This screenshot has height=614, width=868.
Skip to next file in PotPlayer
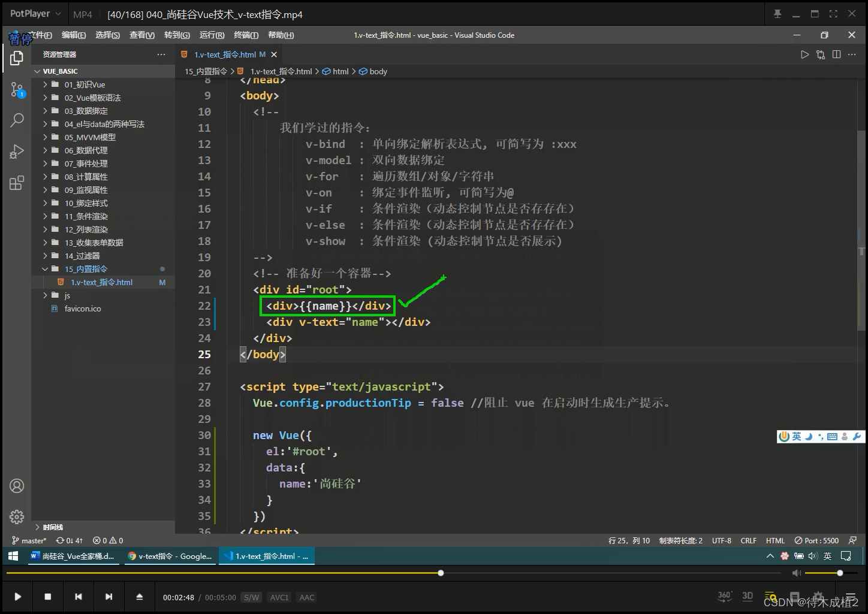(x=108, y=597)
